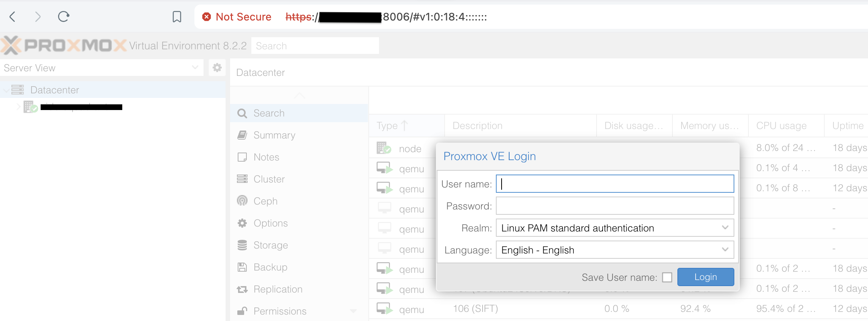Open the Options menu item
Viewport: 868px width, 321px height.
[x=299, y=223]
